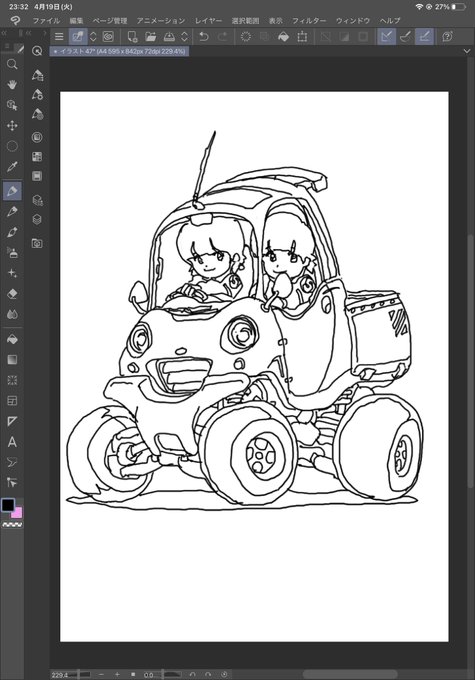Click the Fill command in command bar

click(283, 36)
